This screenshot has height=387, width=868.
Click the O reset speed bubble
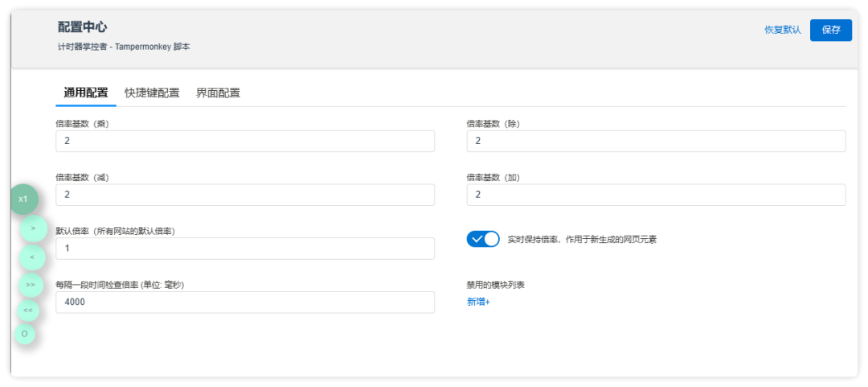[25, 333]
